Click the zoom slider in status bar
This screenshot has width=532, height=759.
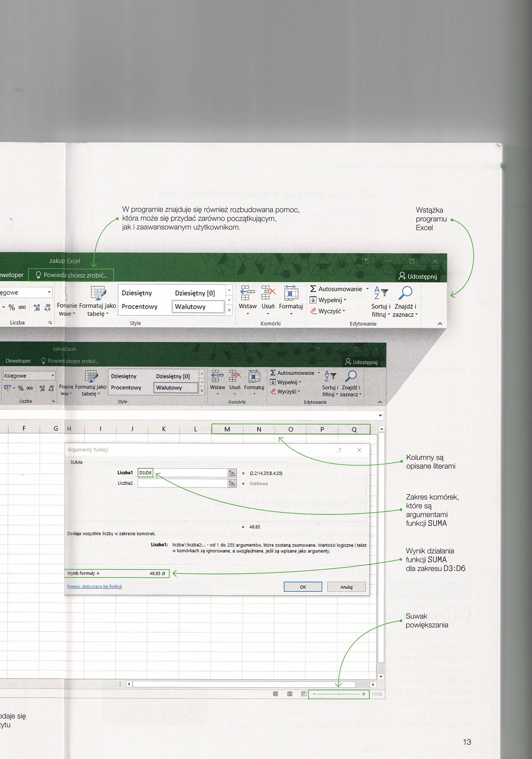(339, 694)
